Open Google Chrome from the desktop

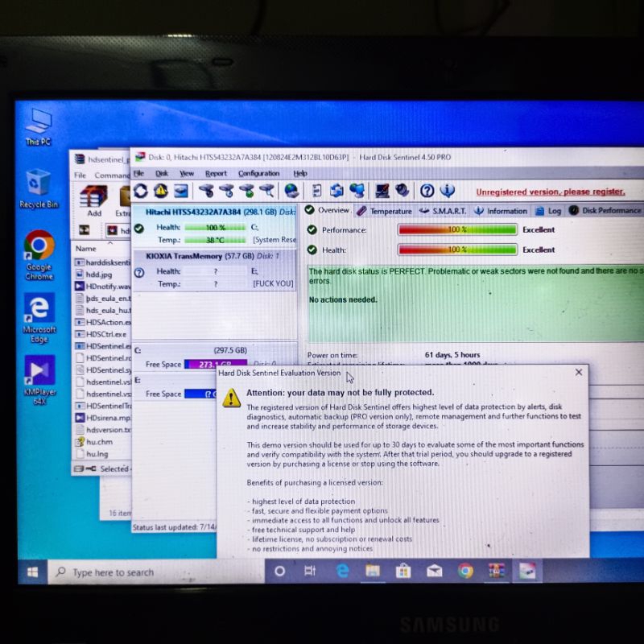[39, 246]
